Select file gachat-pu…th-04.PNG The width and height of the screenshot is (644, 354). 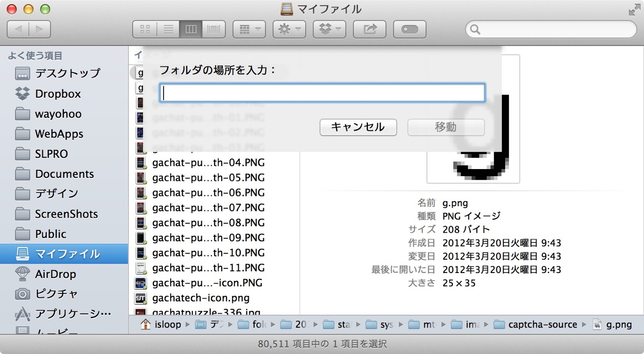tap(208, 163)
